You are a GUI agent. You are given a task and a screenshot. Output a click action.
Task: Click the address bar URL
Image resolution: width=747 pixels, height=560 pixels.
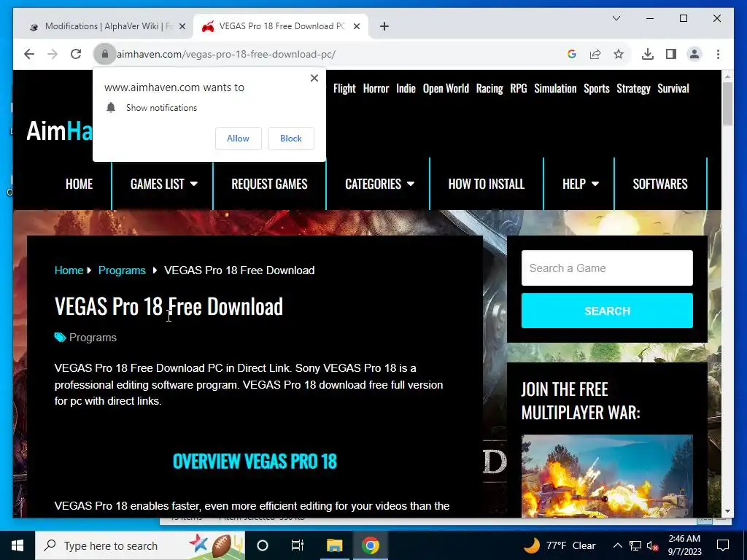(x=226, y=54)
